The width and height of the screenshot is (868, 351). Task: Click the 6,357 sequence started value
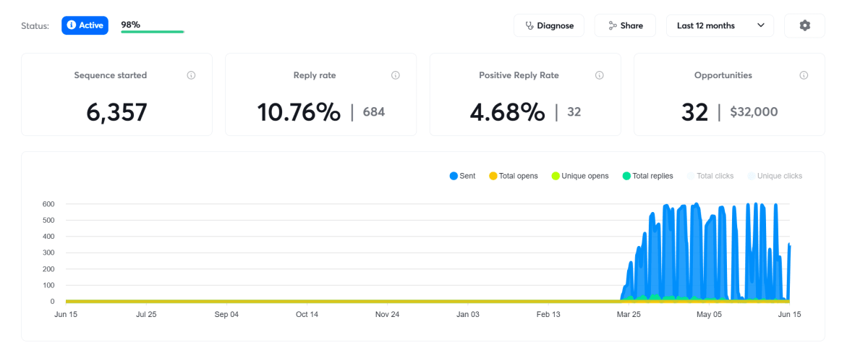tap(116, 112)
